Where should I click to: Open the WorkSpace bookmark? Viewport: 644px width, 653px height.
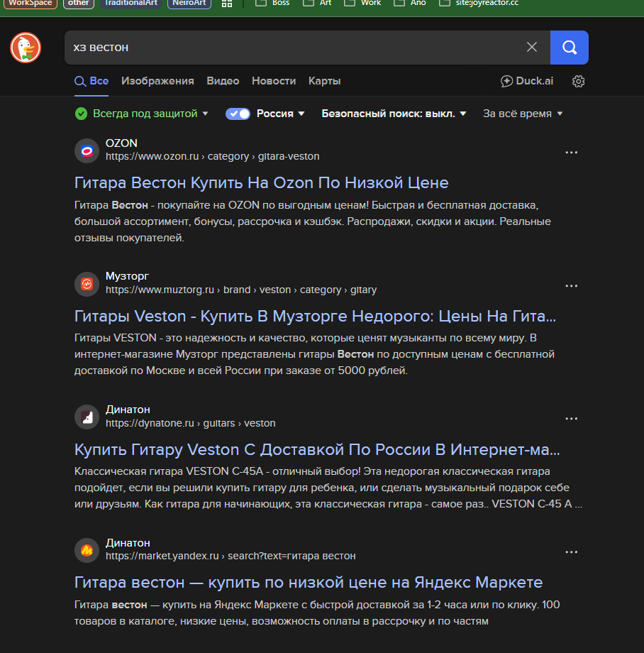coord(30,4)
